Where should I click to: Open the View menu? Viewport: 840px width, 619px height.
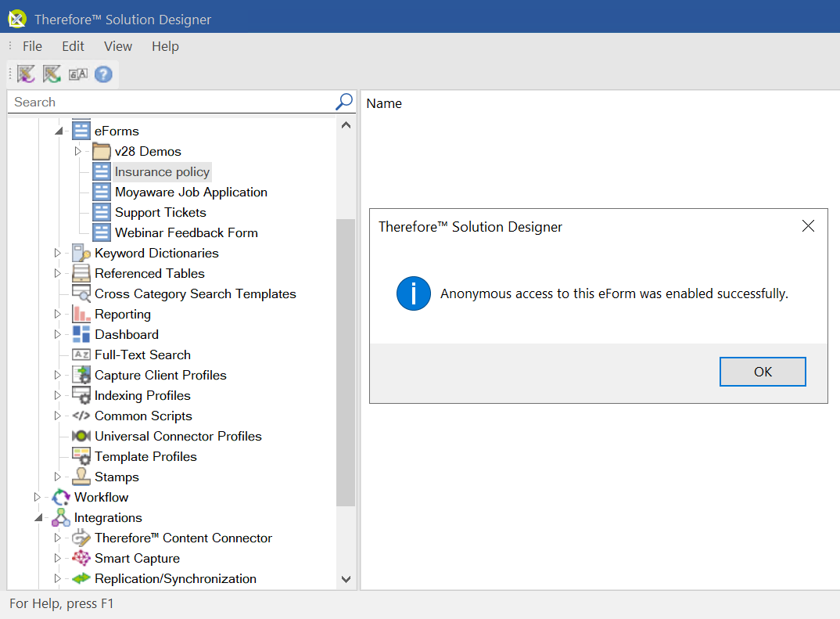coord(118,46)
